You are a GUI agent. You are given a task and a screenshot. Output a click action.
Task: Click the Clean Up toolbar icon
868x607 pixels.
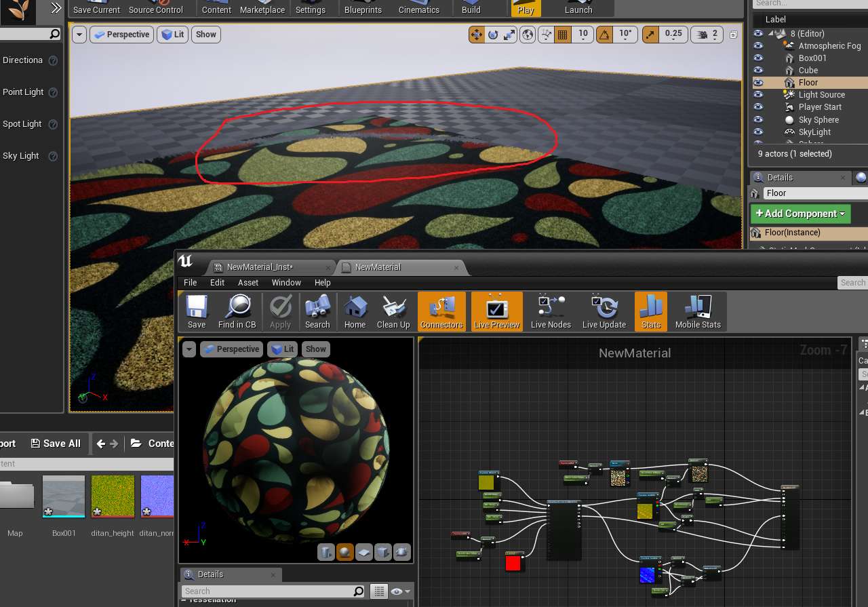393,311
